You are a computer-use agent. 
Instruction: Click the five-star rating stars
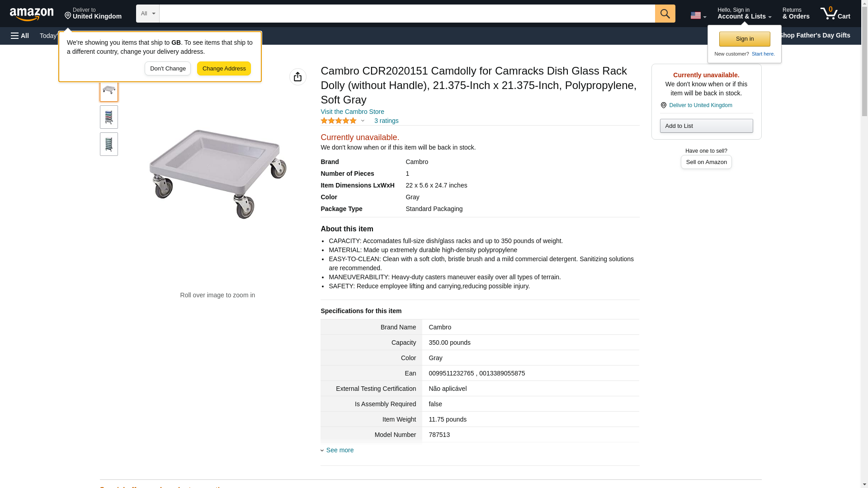(x=339, y=121)
